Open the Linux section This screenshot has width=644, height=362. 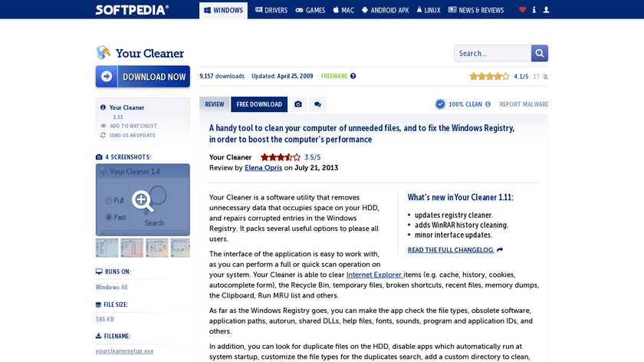coord(429,10)
